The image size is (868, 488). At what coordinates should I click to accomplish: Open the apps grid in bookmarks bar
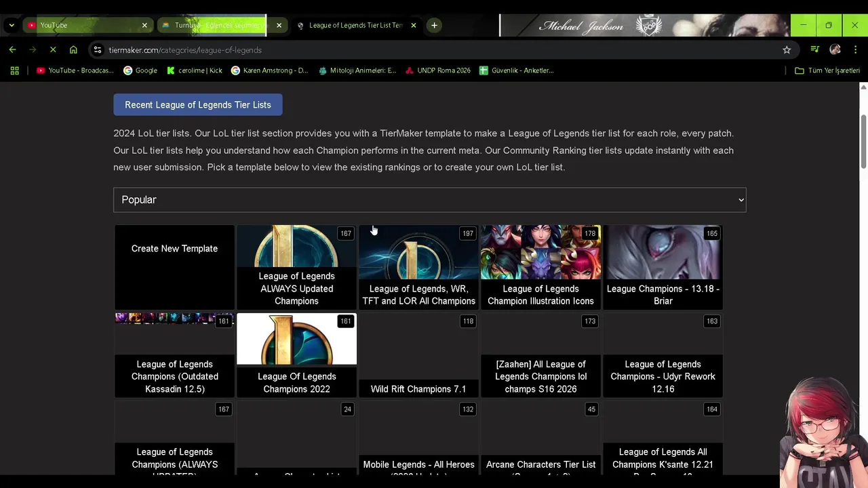point(14,70)
